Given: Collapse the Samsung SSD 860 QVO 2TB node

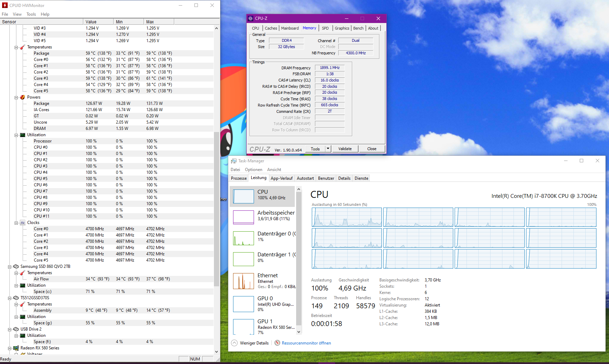Looking at the screenshot, I should coord(10,267).
